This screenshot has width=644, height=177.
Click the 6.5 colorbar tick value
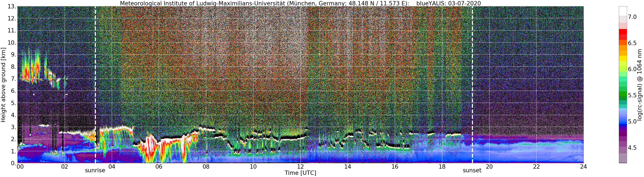click(x=632, y=43)
